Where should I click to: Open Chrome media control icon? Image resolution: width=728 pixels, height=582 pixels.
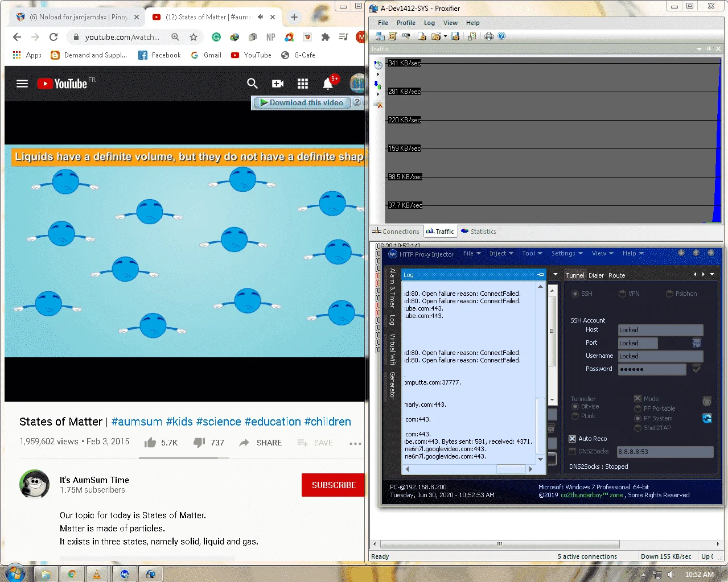[343, 37]
